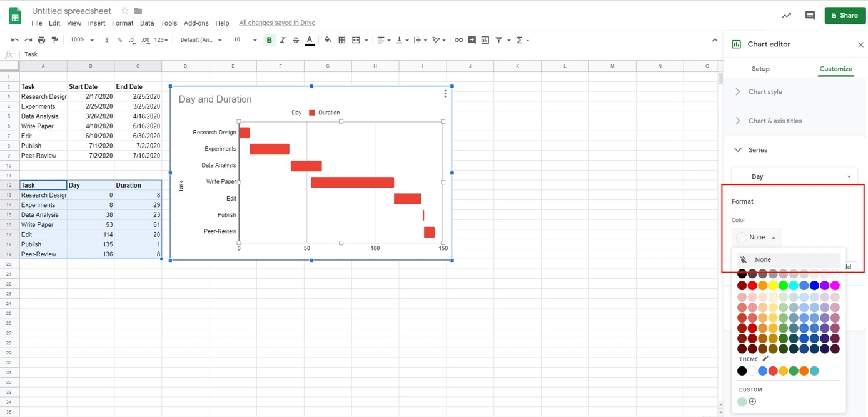Screen dimensions: 868x417
Task: Click the Redo icon in toolbar
Action: [x=28, y=40]
